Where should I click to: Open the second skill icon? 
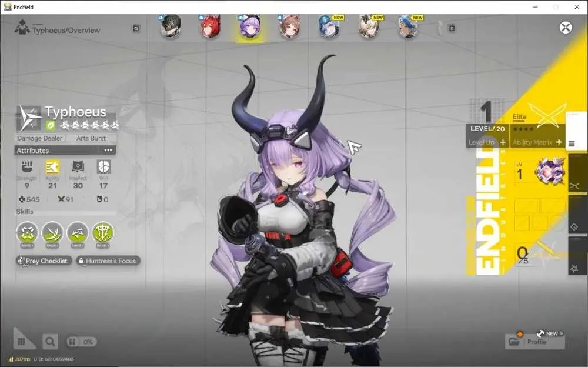(x=52, y=233)
